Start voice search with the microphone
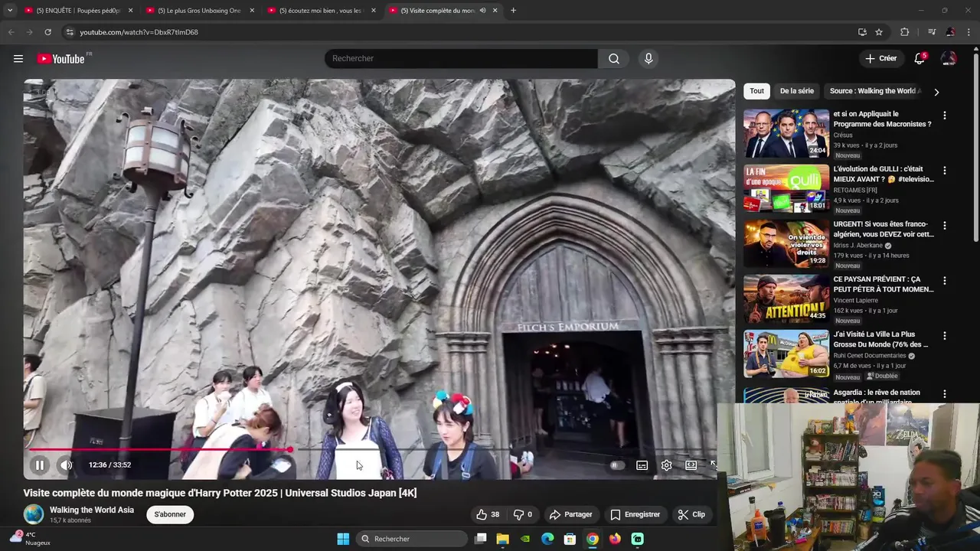 point(648,59)
